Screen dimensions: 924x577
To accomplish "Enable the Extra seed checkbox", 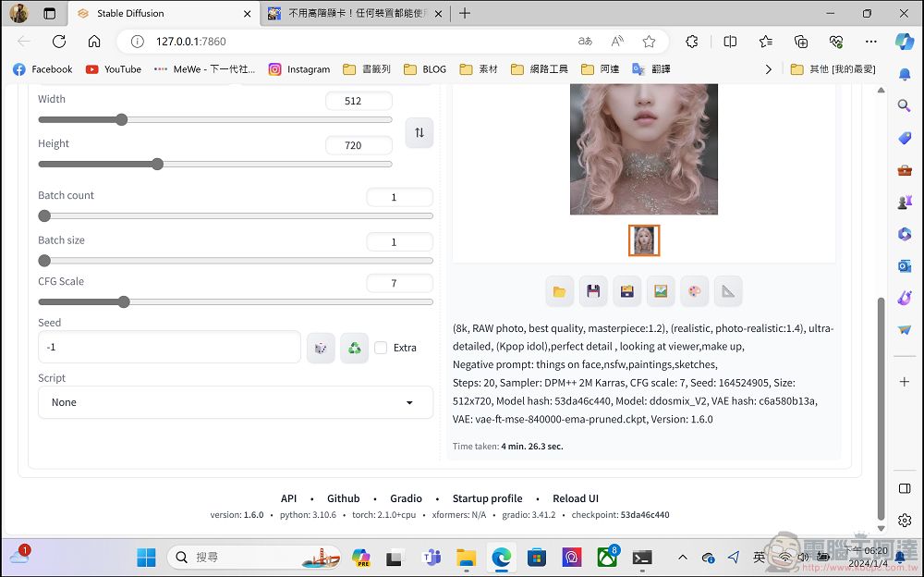I will tap(381, 348).
